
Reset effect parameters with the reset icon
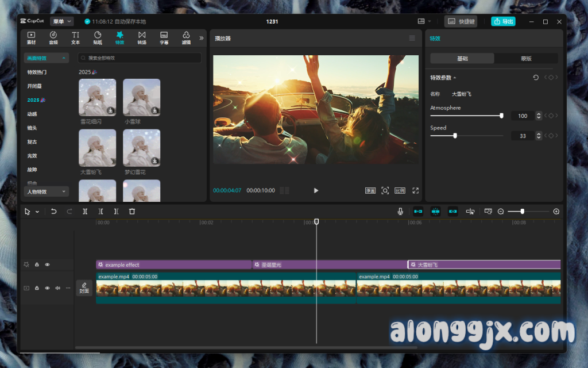(536, 78)
